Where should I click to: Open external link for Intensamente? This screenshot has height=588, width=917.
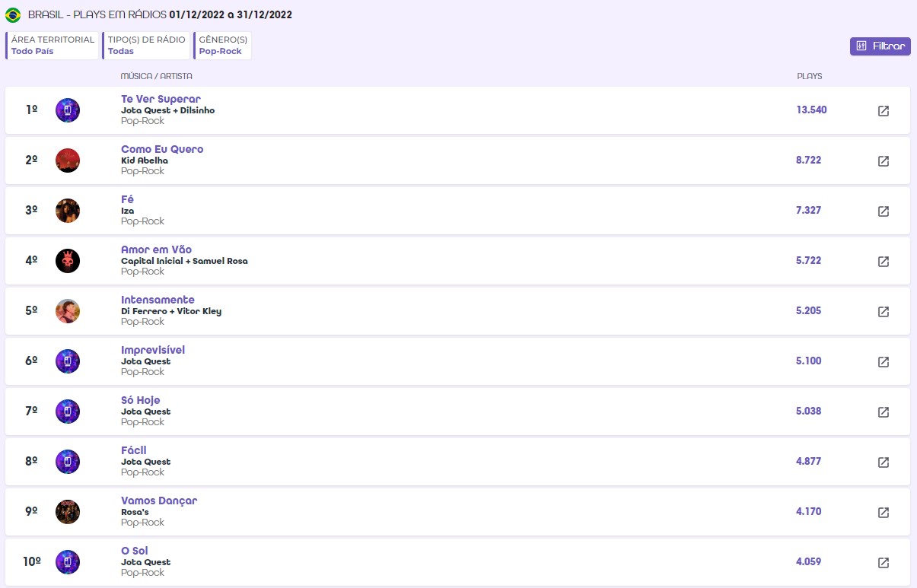point(884,312)
